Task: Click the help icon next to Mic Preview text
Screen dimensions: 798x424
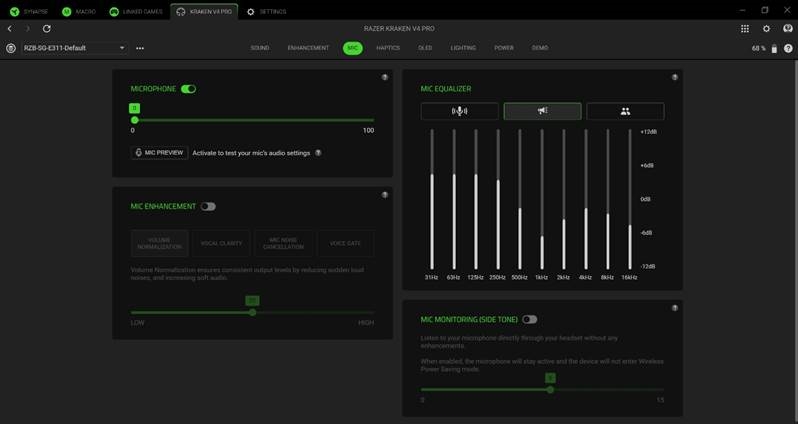Action: click(318, 153)
